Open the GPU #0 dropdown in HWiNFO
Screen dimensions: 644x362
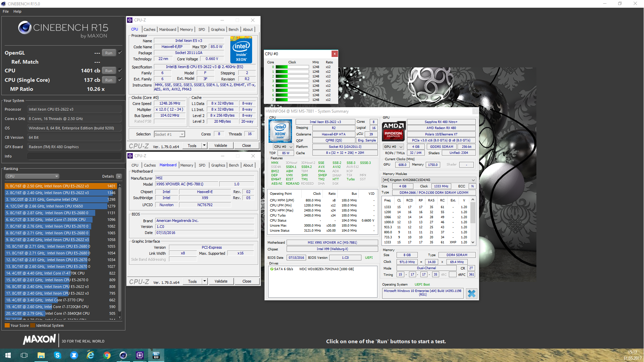click(393, 146)
